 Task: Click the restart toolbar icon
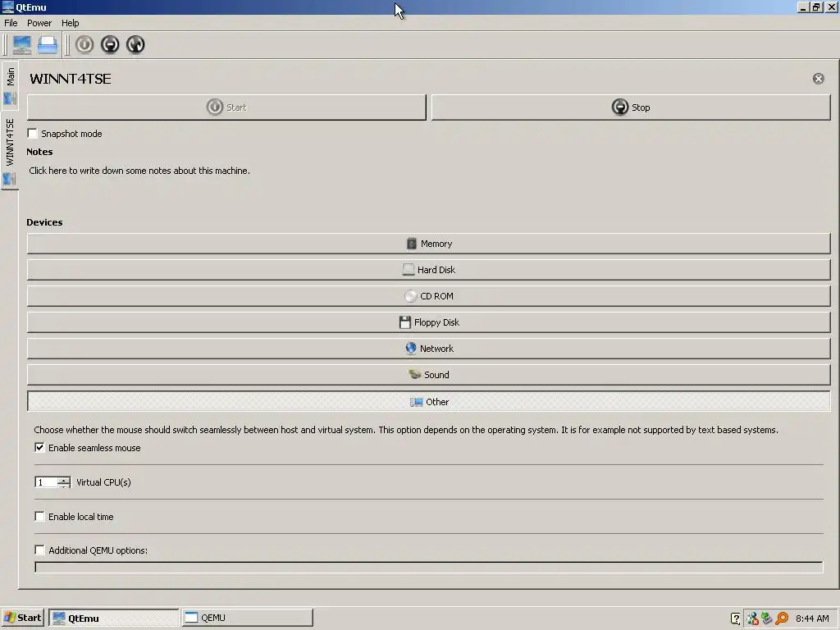click(x=135, y=44)
